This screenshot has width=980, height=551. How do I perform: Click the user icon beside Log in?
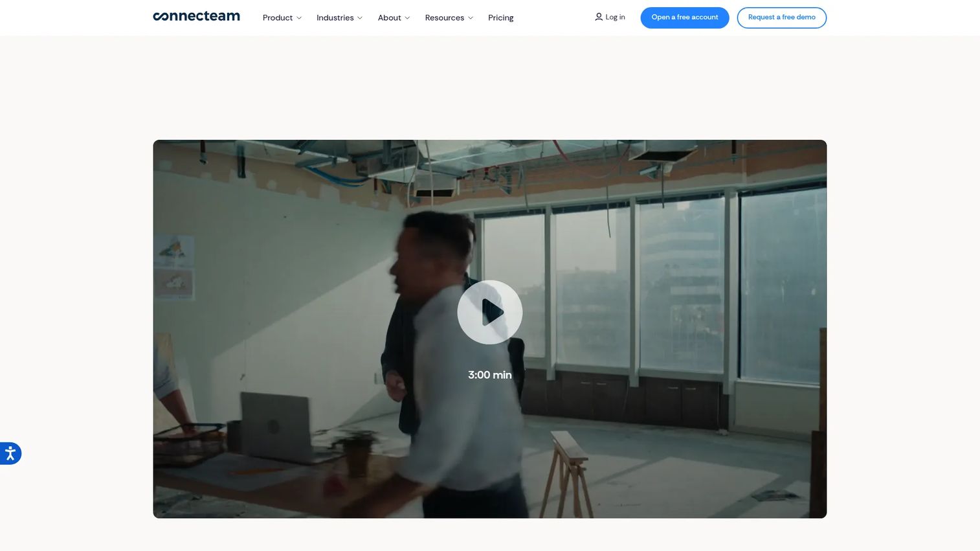[x=599, y=17]
